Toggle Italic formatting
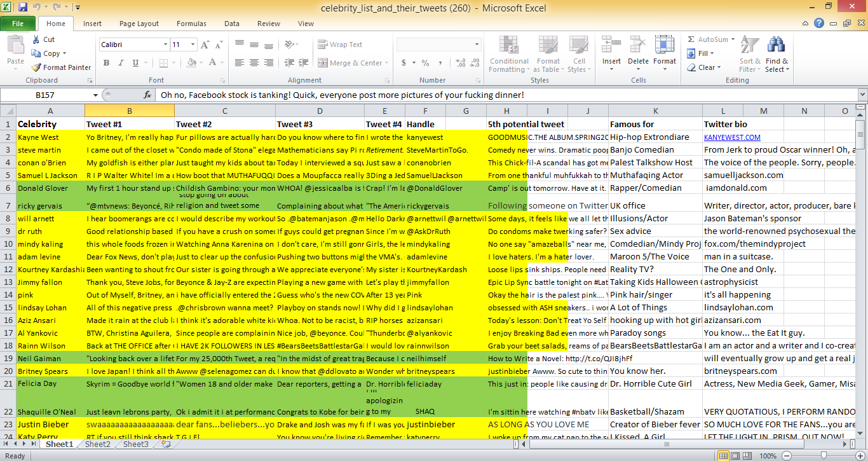The height and width of the screenshot is (461, 868). 120,63
